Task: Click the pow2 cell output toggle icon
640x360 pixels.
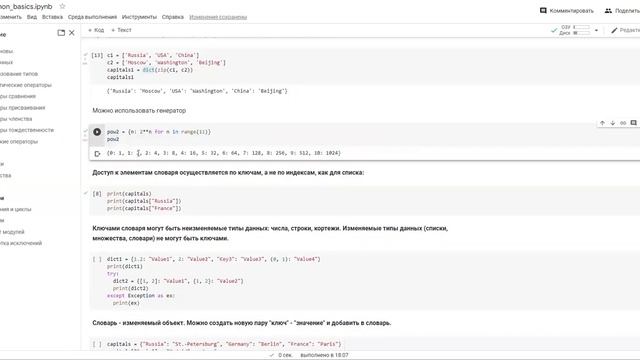Action: pyautogui.click(x=97, y=154)
